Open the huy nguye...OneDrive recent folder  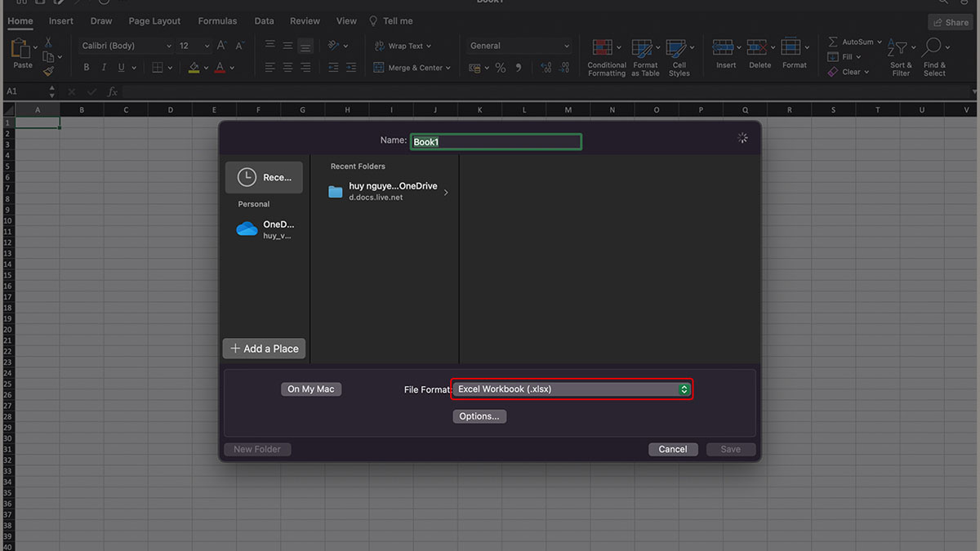[388, 191]
